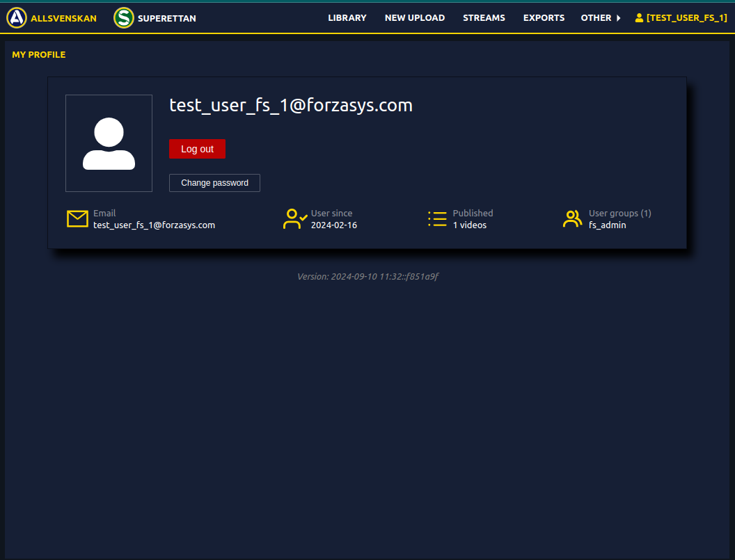Screen dimensions: 735x560
Task: Click the User since person-check icon
Action: coord(294,218)
